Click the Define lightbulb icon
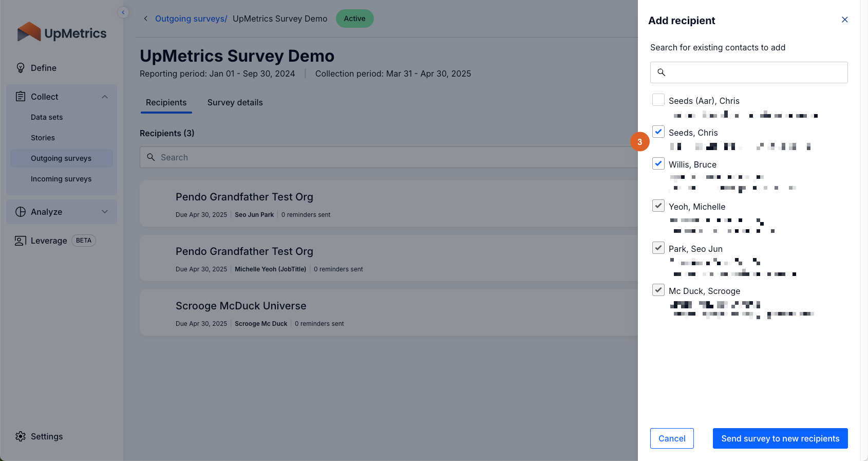This screenshot has width=868, height=461. click(x=21, y=68)
